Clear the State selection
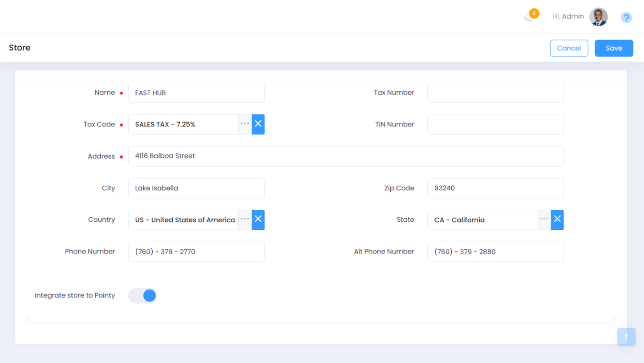 [557, 220]
